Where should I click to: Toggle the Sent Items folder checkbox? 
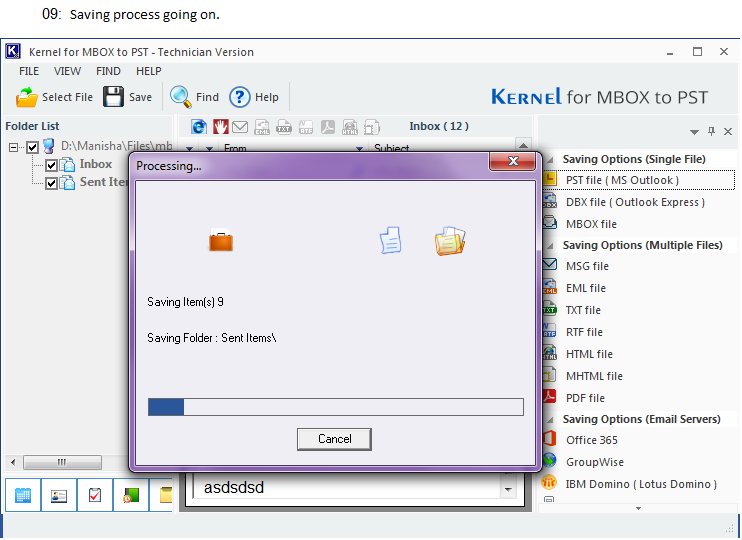point(51,183)
